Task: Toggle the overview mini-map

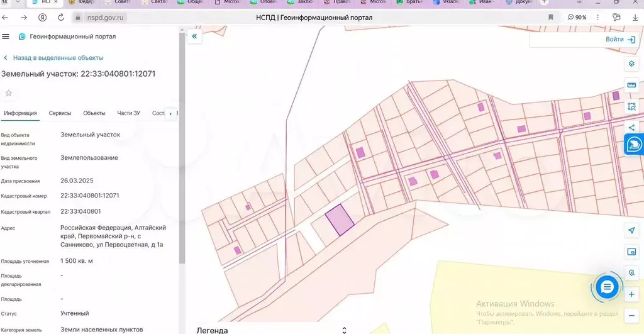Action: click(631, 252)
